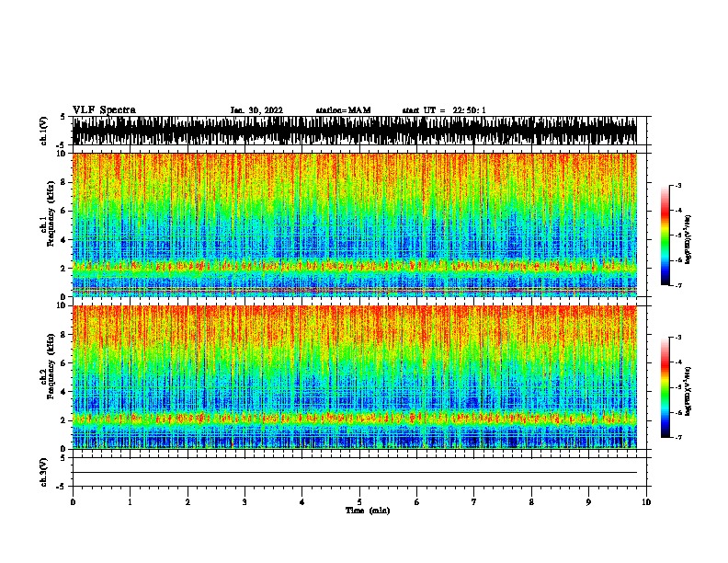Click the ch.1 frequency tick label "10"
The height and width of the screenshot is (563, 728).
63,154
